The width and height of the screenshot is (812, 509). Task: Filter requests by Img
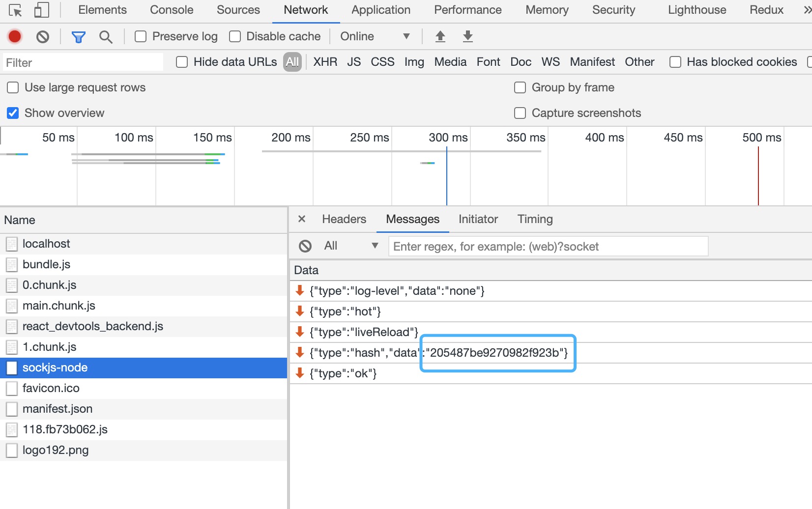click(x=414, y=62)
